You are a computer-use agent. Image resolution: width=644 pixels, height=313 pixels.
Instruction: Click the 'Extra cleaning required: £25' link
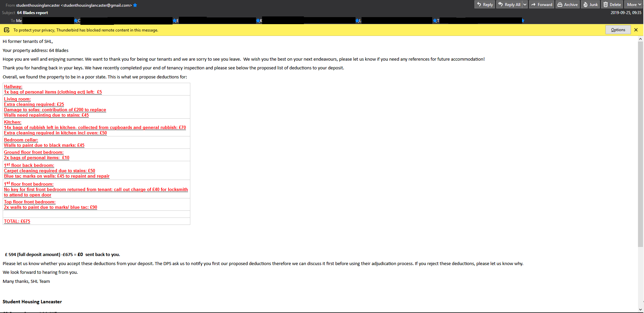34,104
